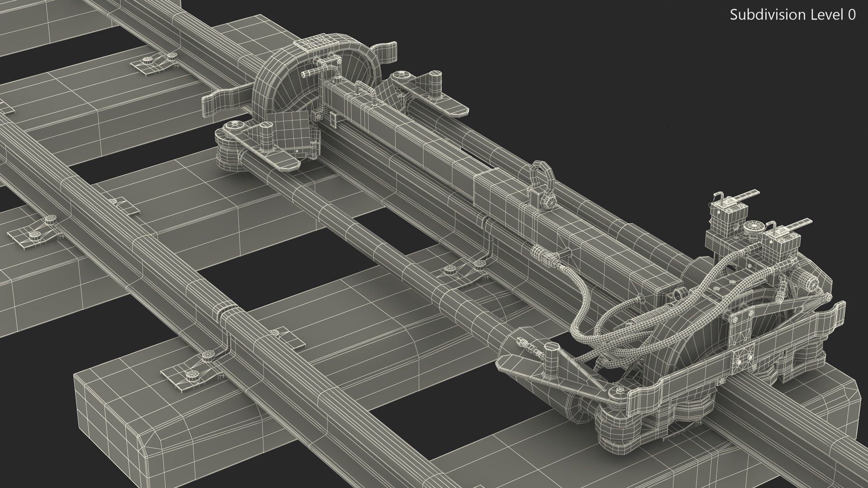This screenshot has height=488, width=868.
Task: Click the rail clip bolt on front sleeper
Action: 192,374
